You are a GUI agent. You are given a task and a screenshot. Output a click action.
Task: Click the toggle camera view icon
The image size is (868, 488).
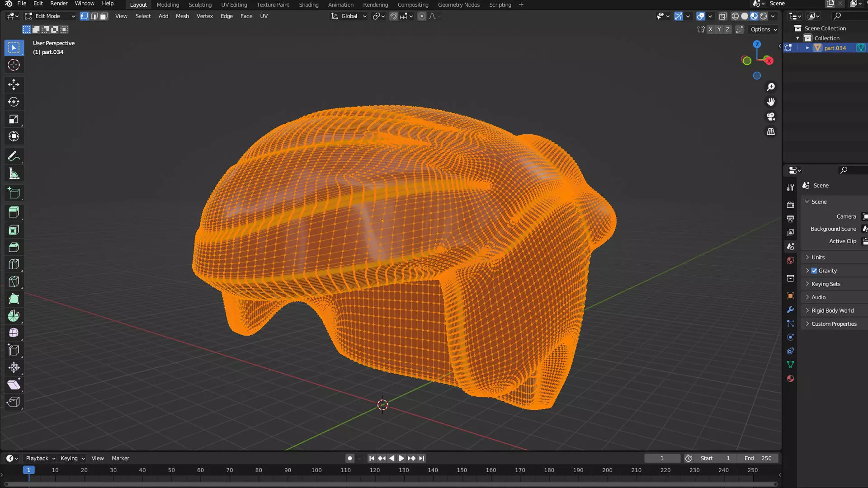point(771,117)
